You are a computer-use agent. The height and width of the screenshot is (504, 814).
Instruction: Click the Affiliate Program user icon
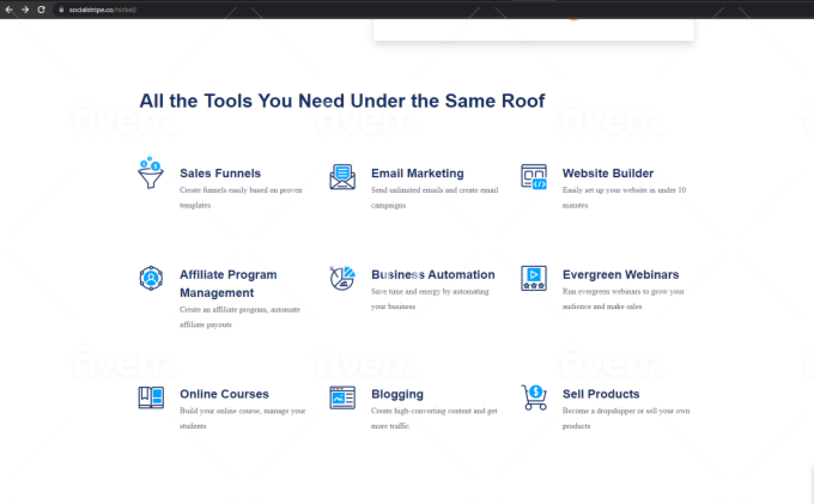(x=151, y=278)
